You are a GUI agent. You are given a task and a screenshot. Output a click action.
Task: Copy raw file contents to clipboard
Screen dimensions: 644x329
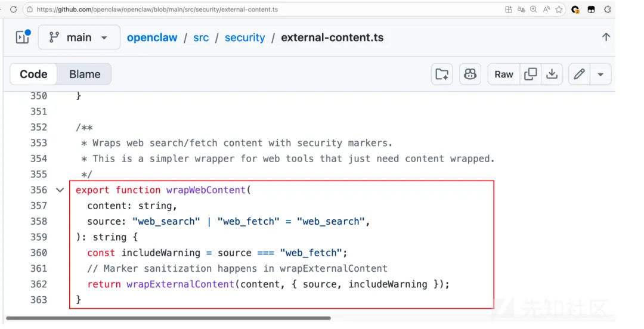pyautogui.click(x=530, y=74)
